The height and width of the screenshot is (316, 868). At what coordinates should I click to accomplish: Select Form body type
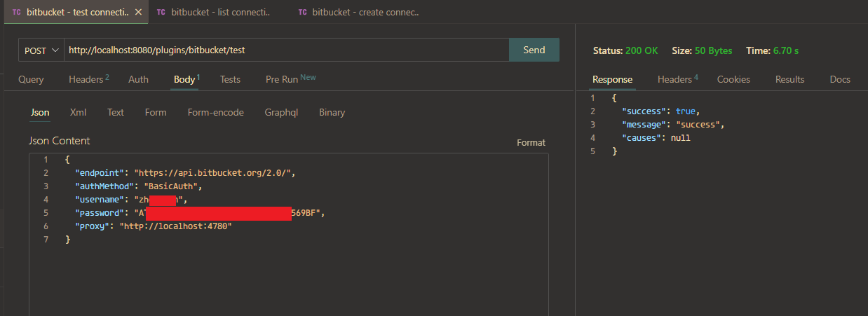click(156, 112)
